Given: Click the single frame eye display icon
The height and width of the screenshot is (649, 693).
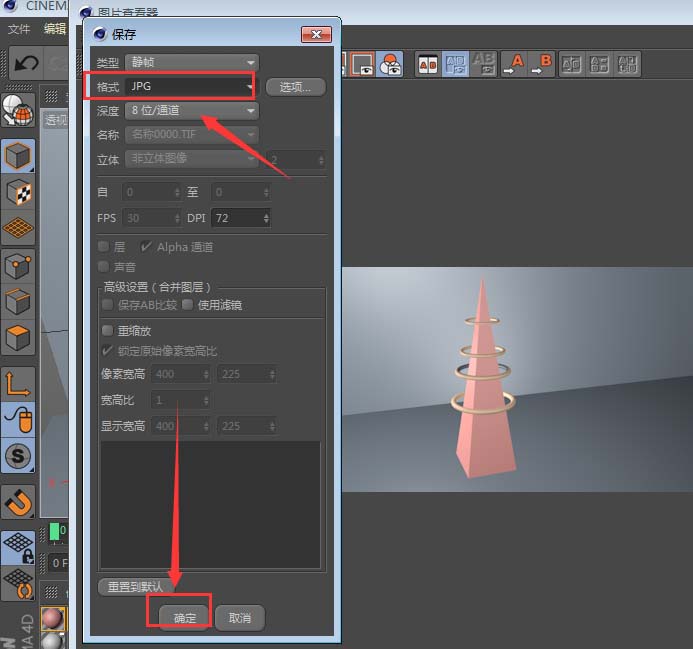Looking at the screenshot, I should point(362,65).
